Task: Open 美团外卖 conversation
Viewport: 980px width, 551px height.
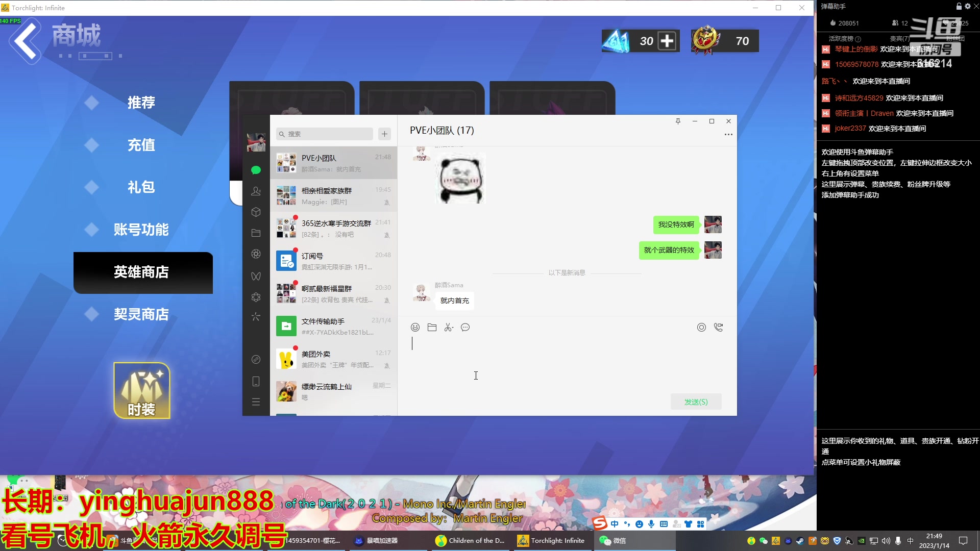Action: [x=334, y=359]
